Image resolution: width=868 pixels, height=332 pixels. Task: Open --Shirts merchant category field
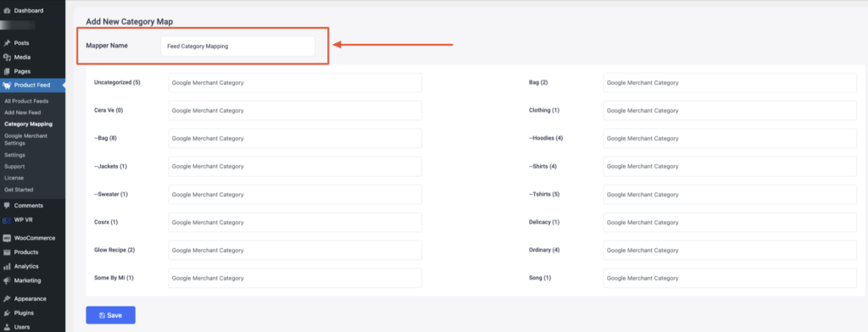tap(730, 167)
